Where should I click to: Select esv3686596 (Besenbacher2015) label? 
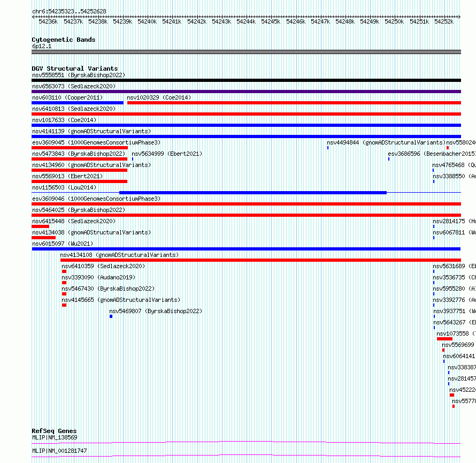click(x=432, y=154)
